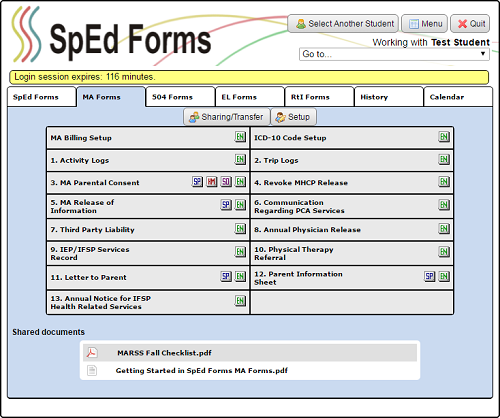Click the SpEd Forms logo
Viewport: 500px width, 418px height.
111,35
